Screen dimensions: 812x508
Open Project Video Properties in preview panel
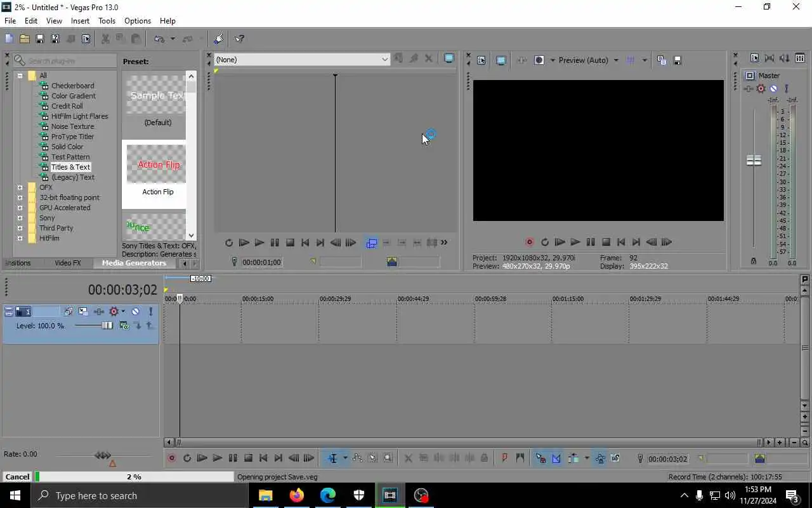point(481,60)
